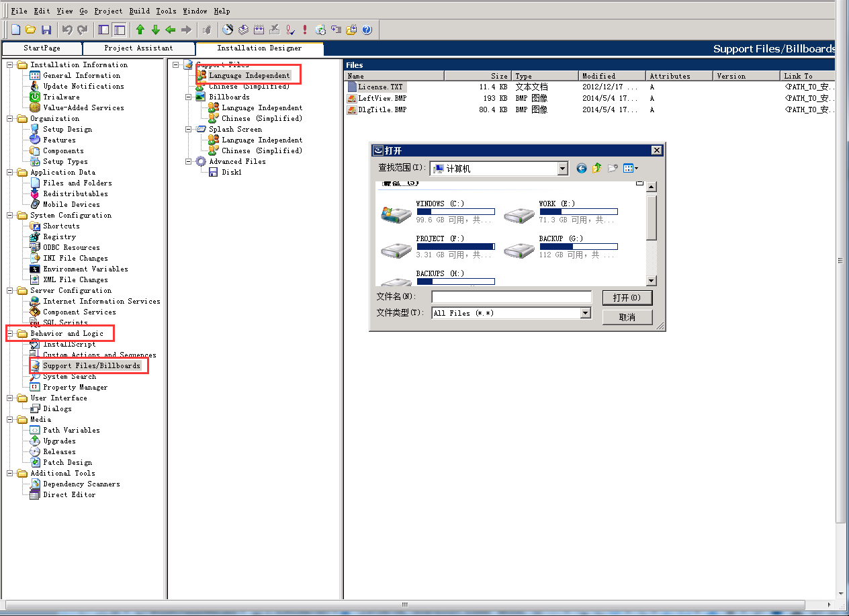Open the view menu dropdown in file dialog

coord(631,169)
